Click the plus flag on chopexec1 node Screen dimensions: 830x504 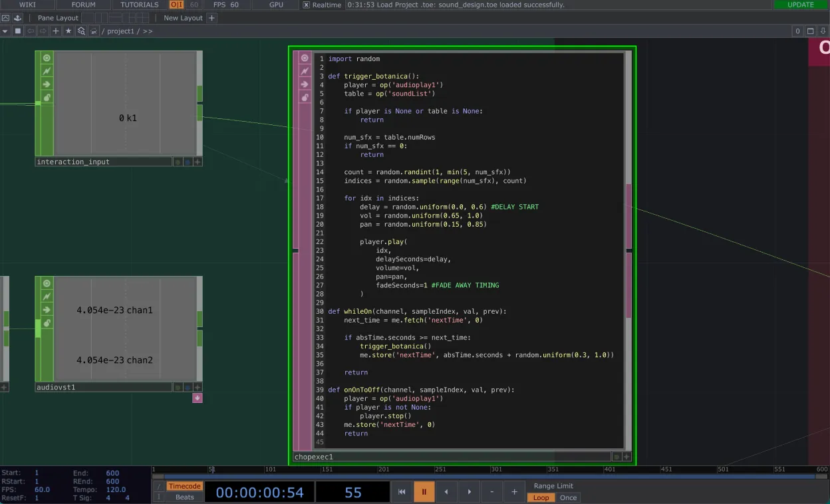(626, 457)
